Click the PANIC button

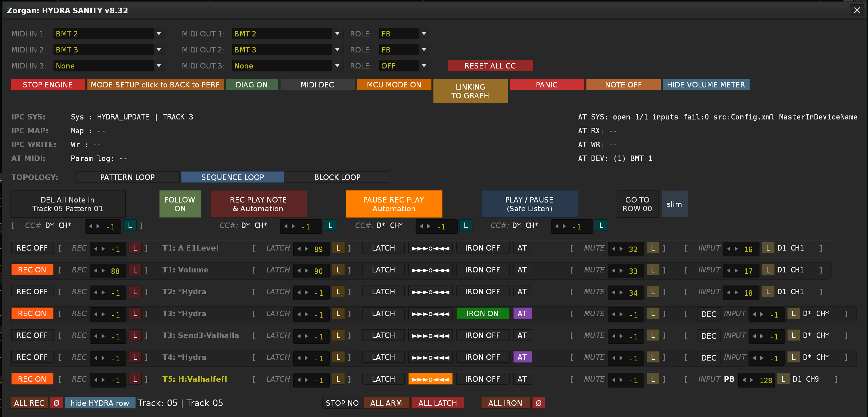547,85
